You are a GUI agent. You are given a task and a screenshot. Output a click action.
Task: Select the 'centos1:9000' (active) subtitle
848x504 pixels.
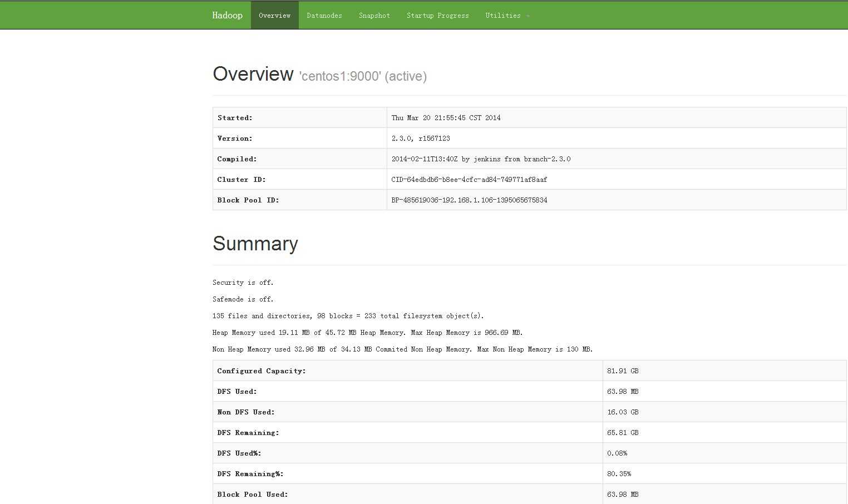pos(363,76)
